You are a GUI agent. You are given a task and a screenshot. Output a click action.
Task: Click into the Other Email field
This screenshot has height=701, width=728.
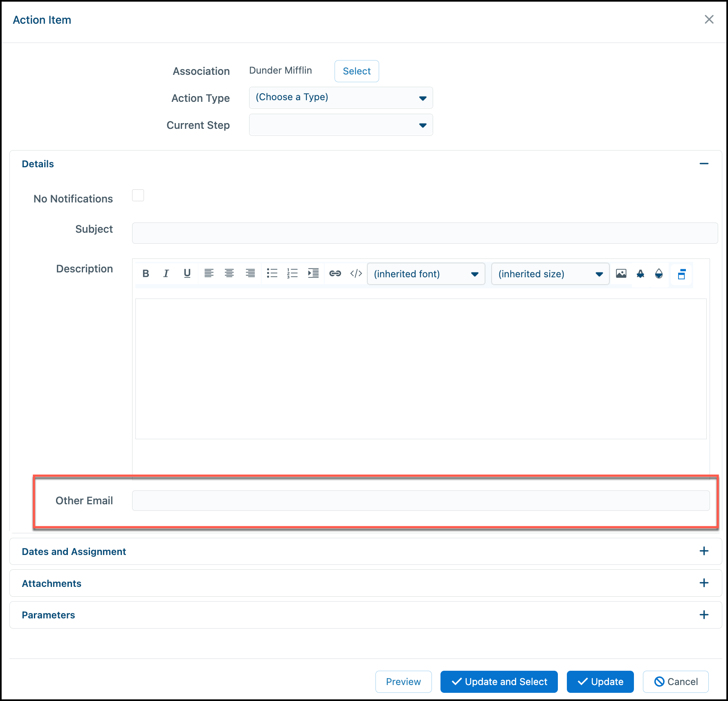tap(421, 501)
